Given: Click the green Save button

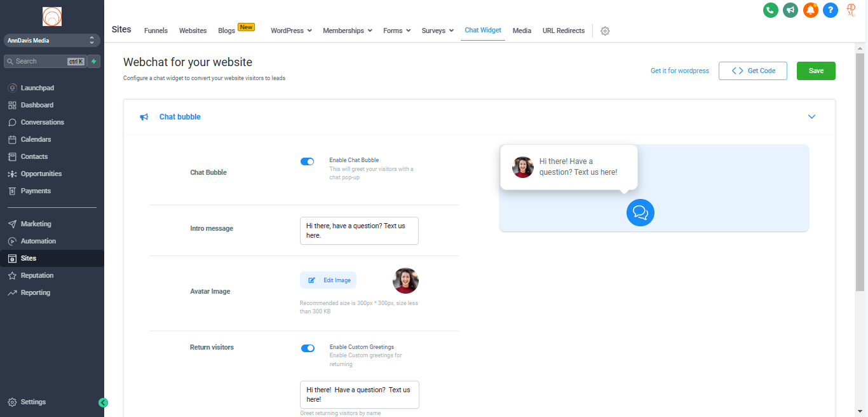Looking at the screenshot, I should [816, 71].
